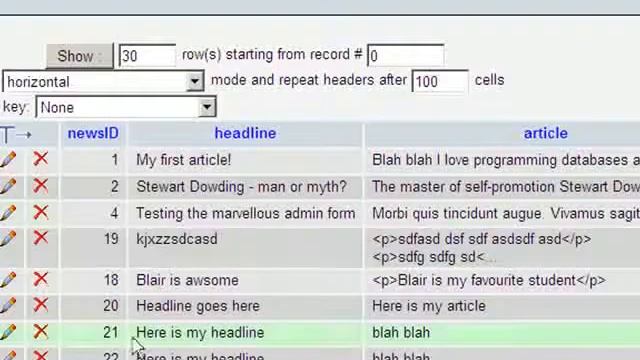Delete row with newsID 1

click(x=41, y=159)
